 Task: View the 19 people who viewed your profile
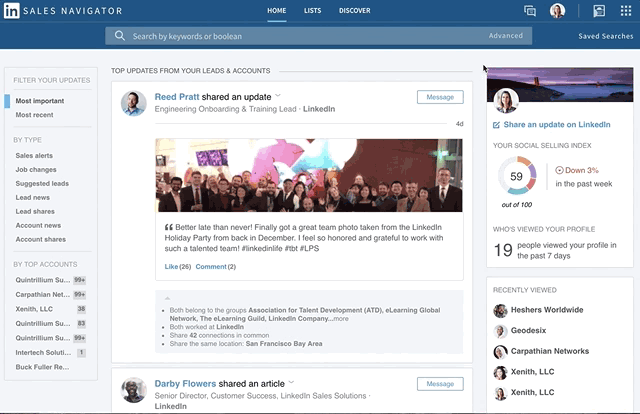coord(555,250)
